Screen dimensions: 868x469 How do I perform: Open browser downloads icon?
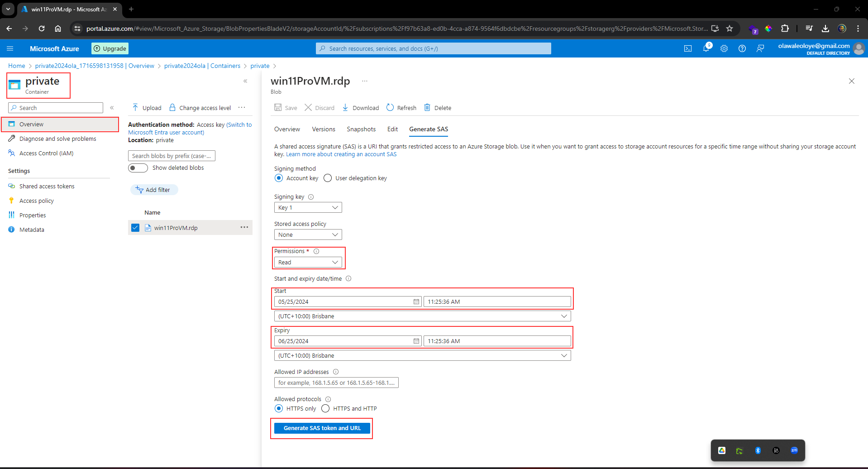[825, 29]
